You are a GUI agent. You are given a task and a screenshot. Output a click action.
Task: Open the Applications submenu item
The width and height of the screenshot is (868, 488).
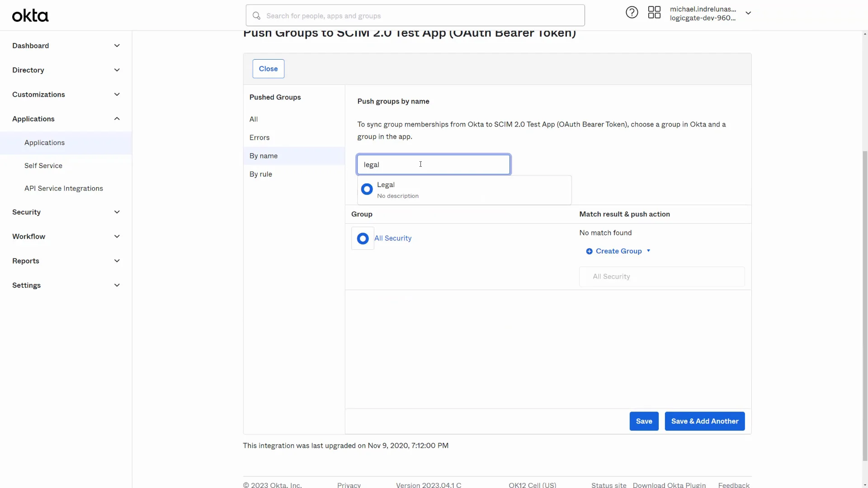(x=66, y=143)
